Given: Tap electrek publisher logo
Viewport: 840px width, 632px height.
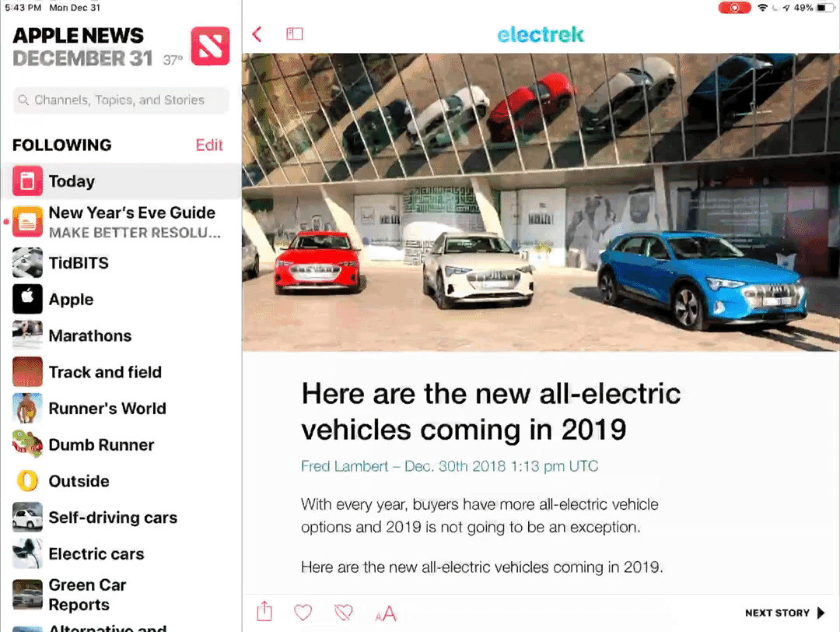Looking at the screenshot, I should point(541,35).
